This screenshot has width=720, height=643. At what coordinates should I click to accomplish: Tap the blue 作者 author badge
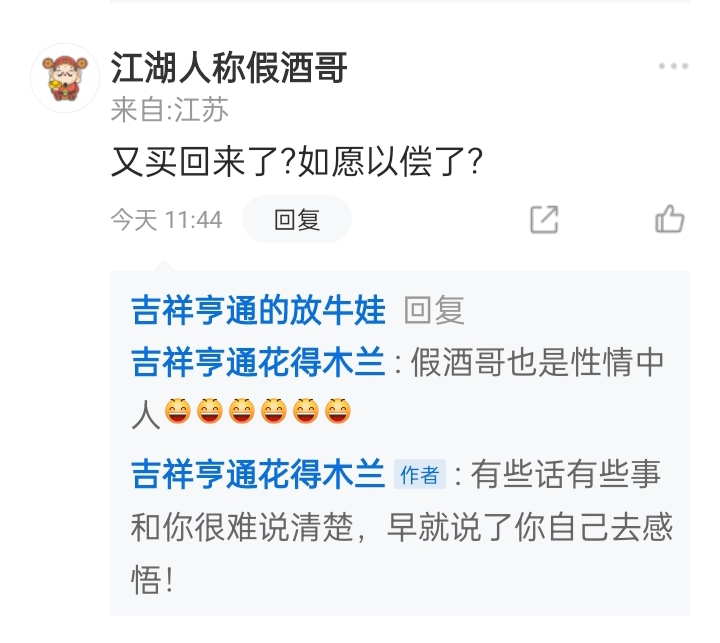tap(420, 474)
